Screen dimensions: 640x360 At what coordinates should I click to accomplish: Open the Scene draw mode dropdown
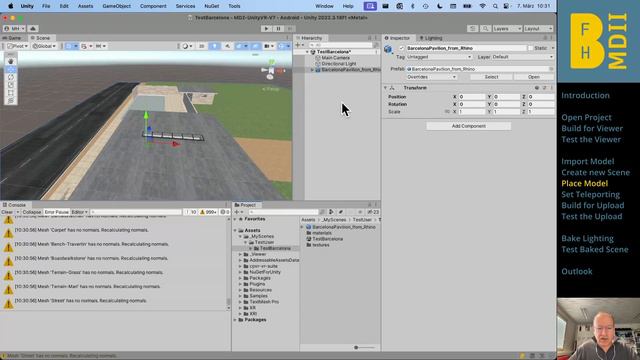(x=187, y=46)
